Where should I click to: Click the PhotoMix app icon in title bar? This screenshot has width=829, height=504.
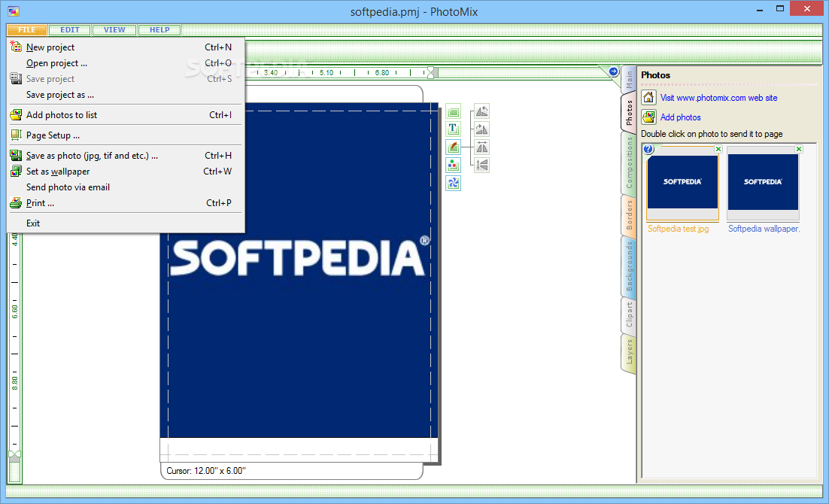[x=14, y=11]
